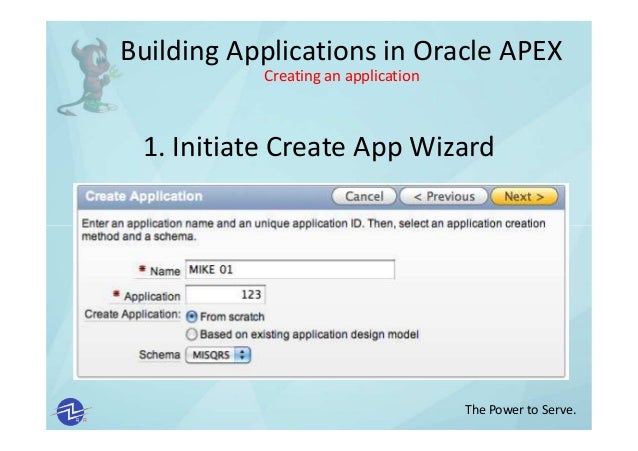Click the Schema field label
This screenshot has width=638, height=451.
(160, 355)
